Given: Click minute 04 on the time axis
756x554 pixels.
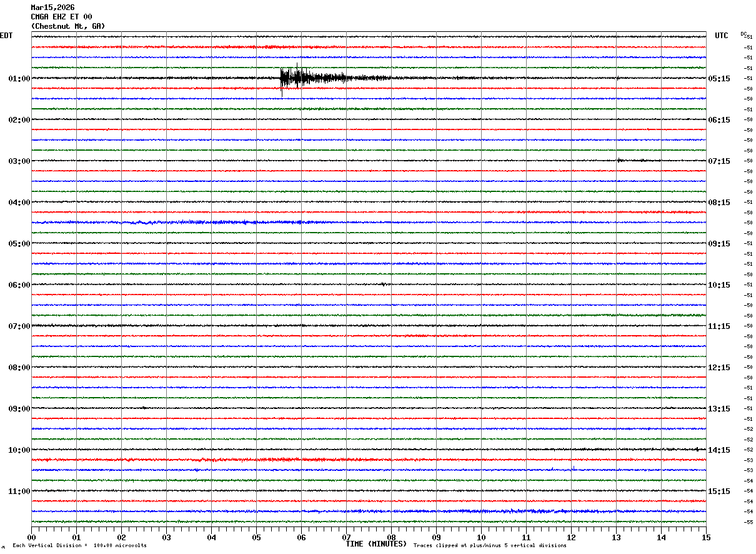Looking at the screenshot, I should (x=211, y=537).
